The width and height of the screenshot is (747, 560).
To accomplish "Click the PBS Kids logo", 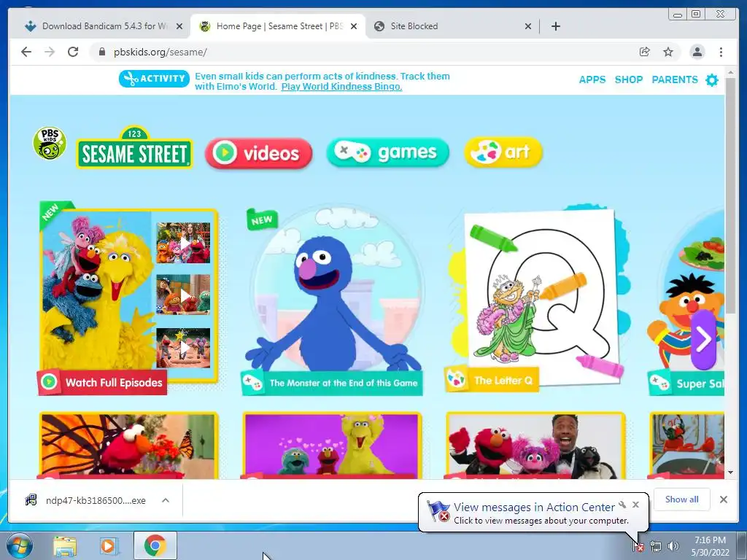I will (x=50, y=143).
